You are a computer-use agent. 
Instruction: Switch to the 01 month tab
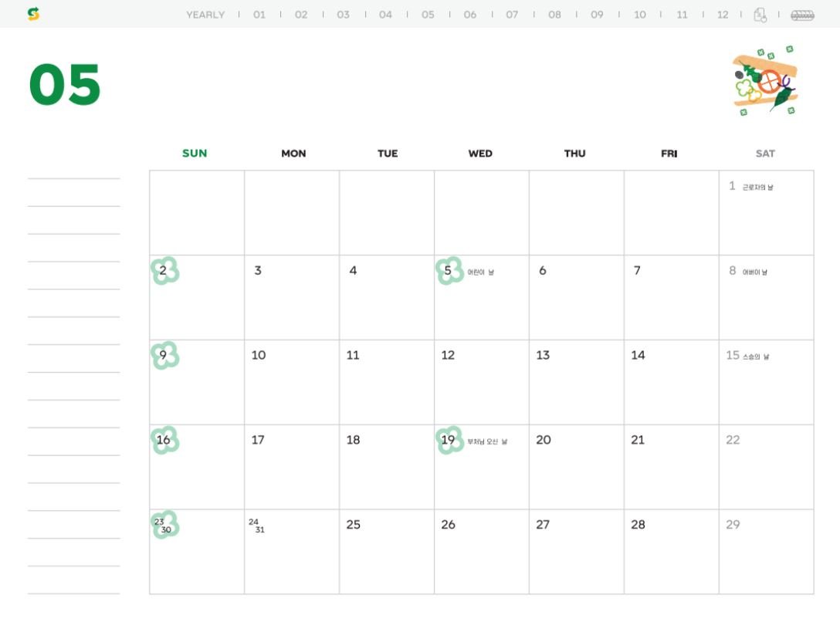259,15
